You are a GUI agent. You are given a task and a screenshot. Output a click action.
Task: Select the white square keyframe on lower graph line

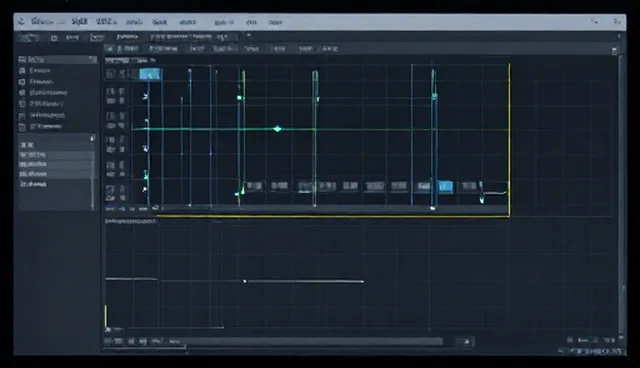tap(245, 281)
